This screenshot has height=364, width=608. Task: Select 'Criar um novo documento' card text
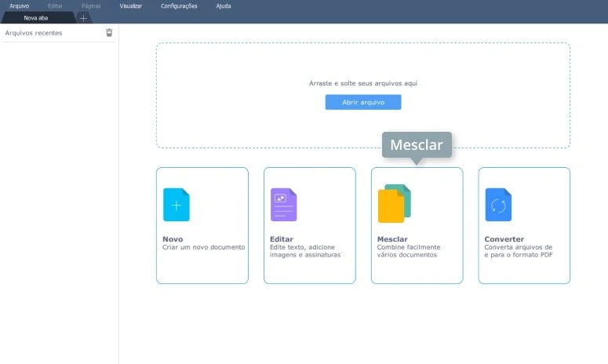coord(204,247)
